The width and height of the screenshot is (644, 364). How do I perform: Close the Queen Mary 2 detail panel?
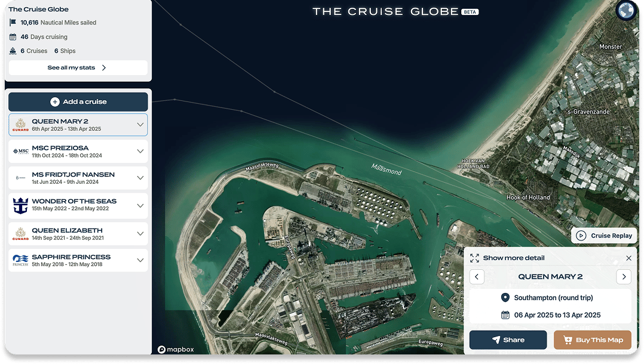(x=628, y=258)
